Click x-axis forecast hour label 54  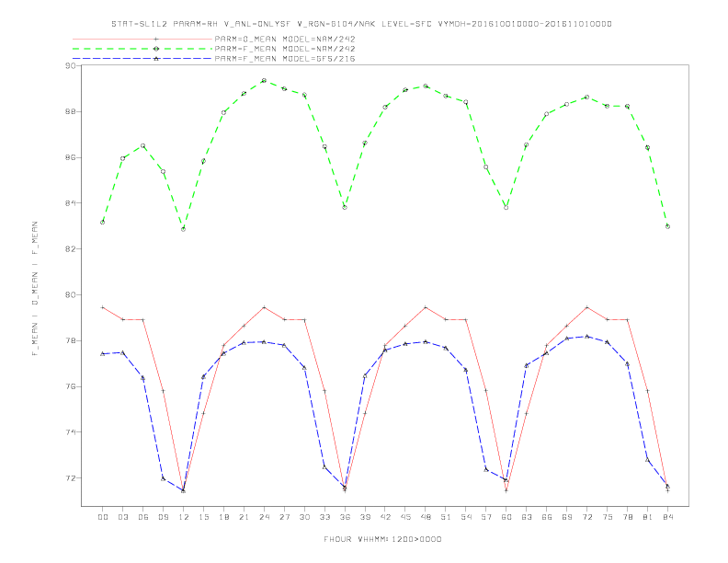[466, 517]
